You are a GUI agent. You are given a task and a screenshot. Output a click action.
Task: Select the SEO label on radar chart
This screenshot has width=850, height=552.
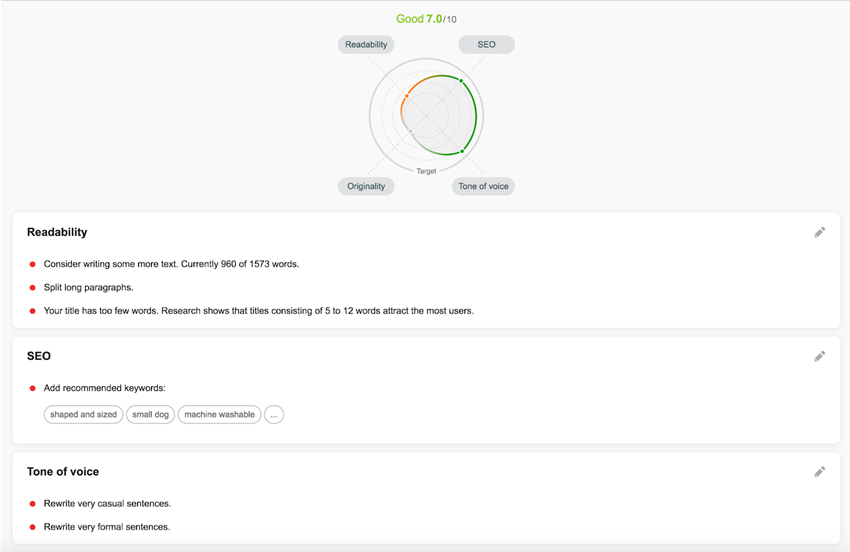pyautogui.click(x=486, y=45)
